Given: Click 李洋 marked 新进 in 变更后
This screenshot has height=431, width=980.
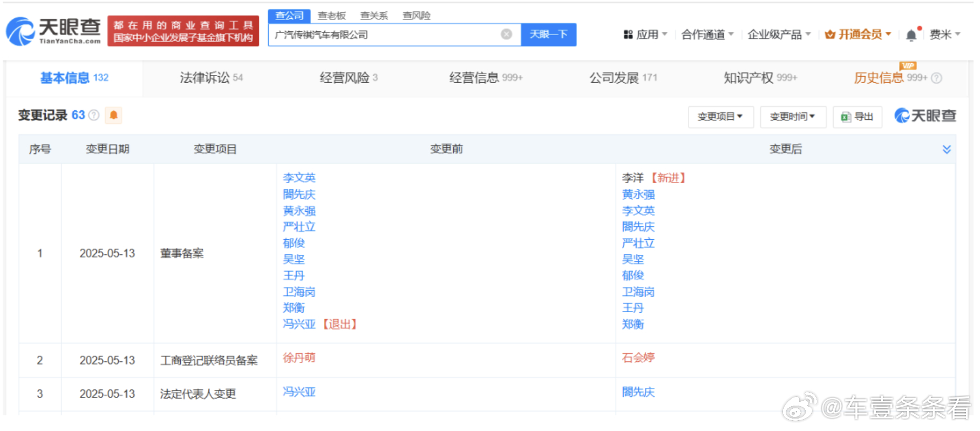Looking at the screenshot, I should (x=632, y=178).
